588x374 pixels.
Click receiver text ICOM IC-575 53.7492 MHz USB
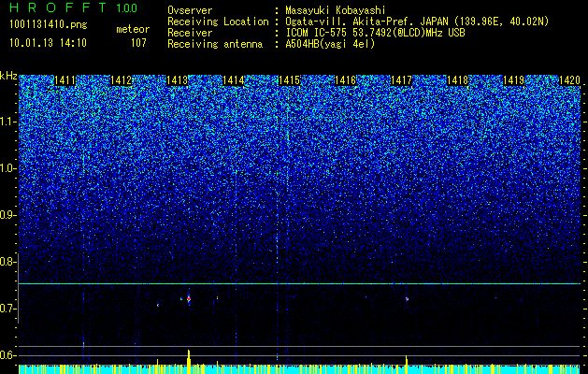click(x=375, y=33)
